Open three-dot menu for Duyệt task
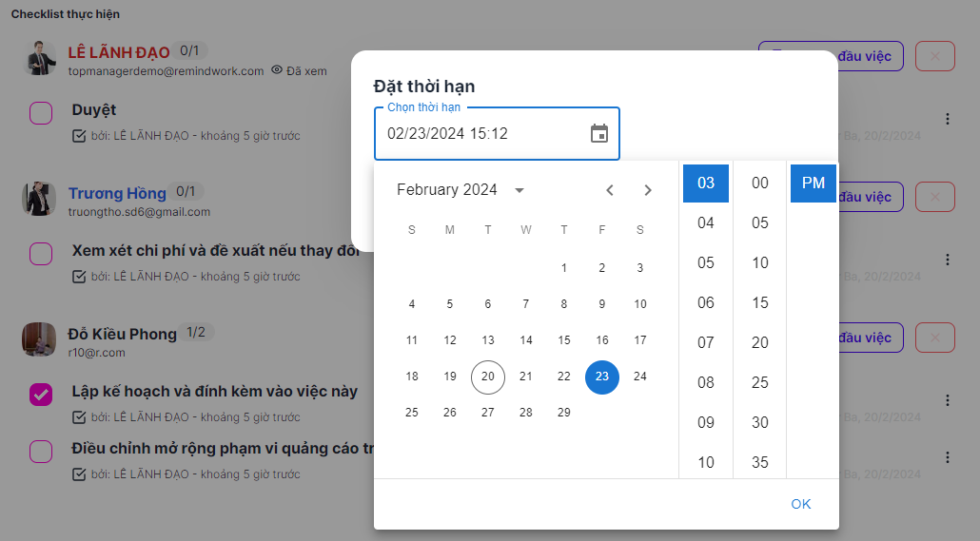 click(947, 119)
